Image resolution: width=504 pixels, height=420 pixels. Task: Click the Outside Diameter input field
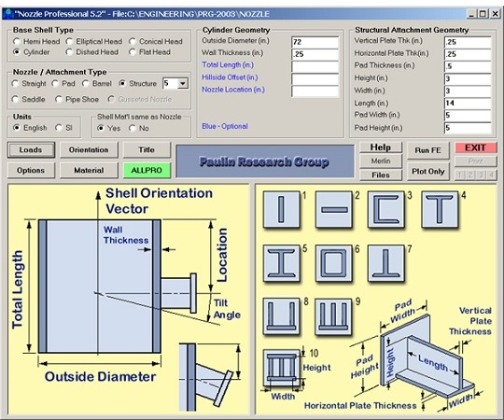(x=315, y=42)
